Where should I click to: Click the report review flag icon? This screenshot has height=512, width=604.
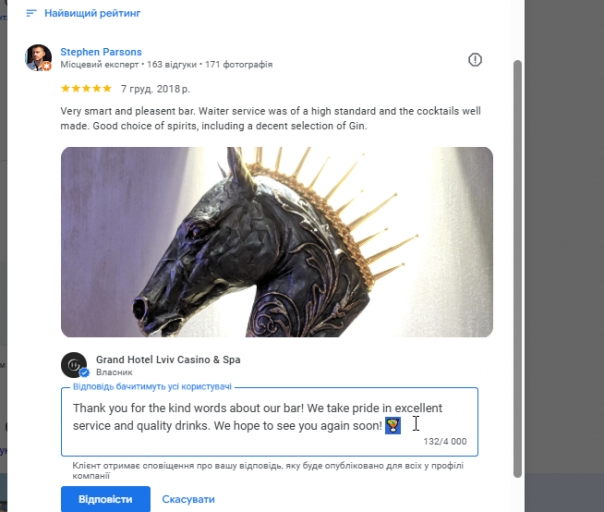click(x=475, y=60)
